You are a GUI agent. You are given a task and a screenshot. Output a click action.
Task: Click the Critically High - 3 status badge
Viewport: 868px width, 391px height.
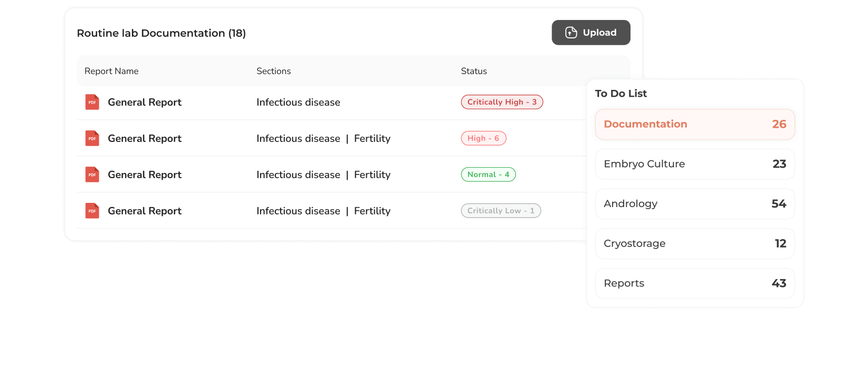click(x=502, y=102)
